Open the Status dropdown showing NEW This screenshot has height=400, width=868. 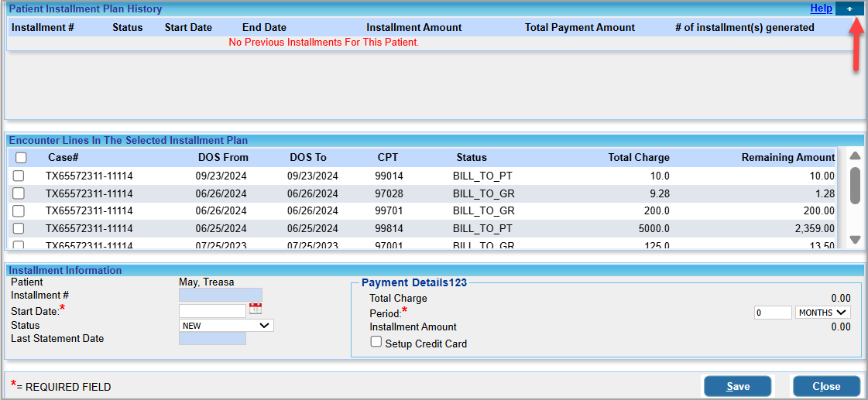coord(226,326)
